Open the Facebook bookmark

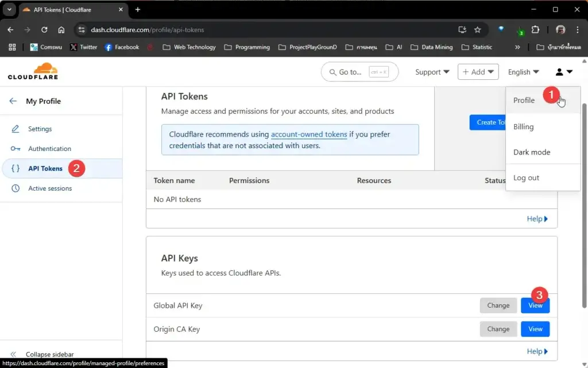point(122,47)
